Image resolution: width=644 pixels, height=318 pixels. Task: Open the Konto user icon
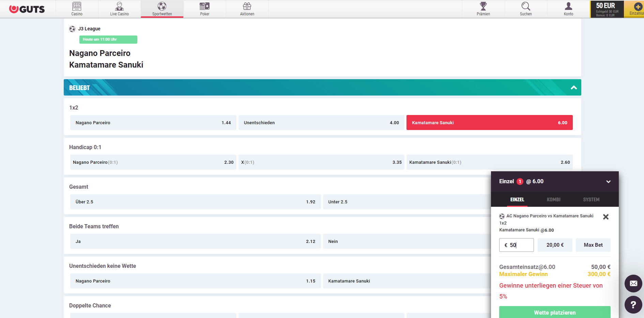tap(568, 6)
